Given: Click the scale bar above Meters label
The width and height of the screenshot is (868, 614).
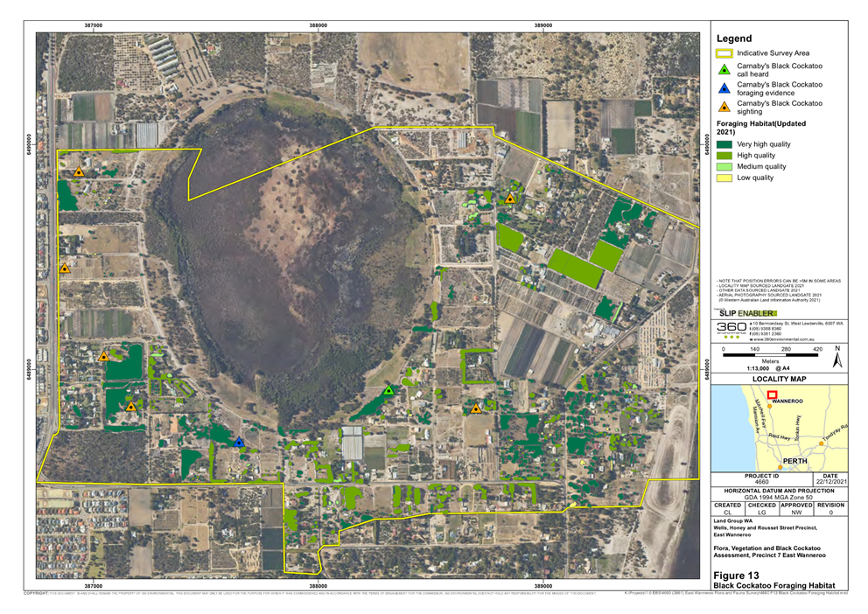Looking at the screenshot, I should 770,355.
